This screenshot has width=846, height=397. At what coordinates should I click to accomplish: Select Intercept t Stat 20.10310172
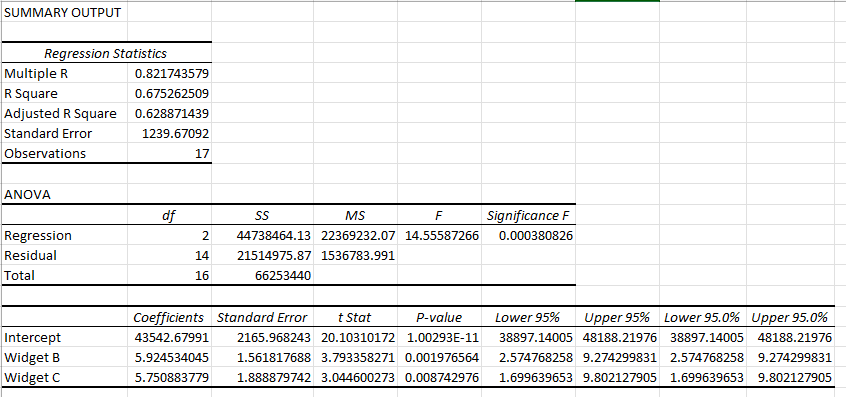click(x=355, y=338)
